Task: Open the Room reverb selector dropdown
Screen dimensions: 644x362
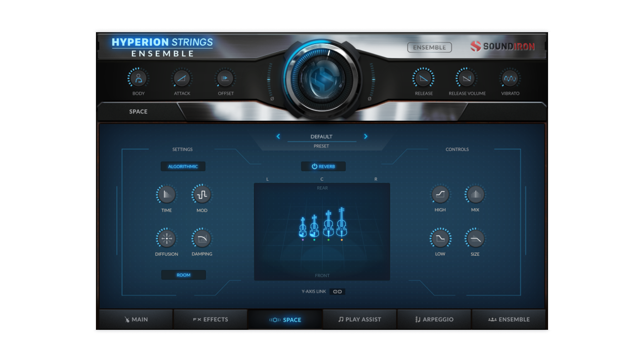Action: pyautogui.click(x=183, y=275)
